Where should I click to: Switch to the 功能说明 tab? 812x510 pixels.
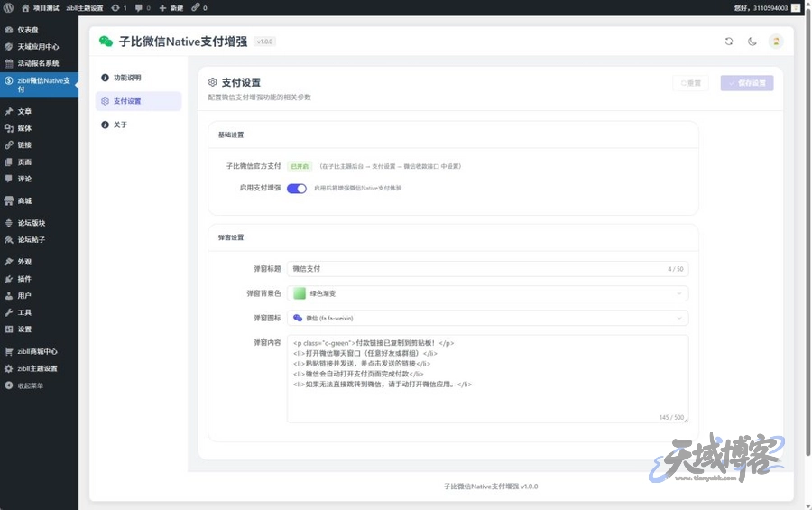[138, 78]
